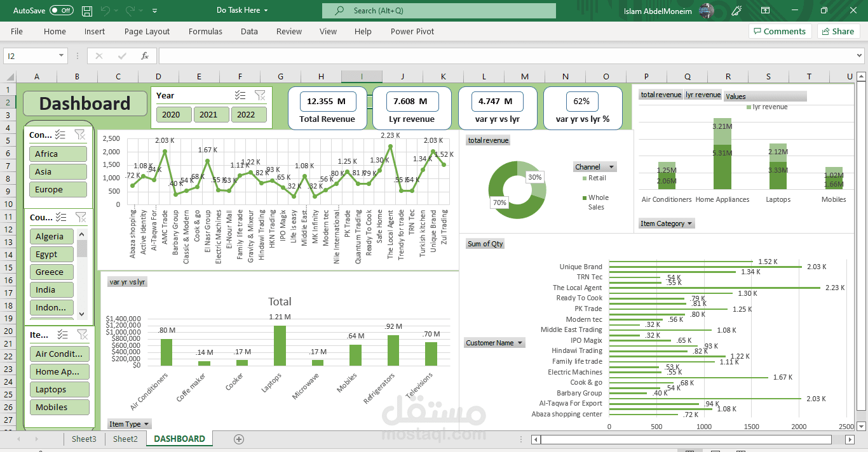This screenshot has height=452, width=868.
Task: Click the total revenue field button on doughnut chart
Action: click(487, 140)
